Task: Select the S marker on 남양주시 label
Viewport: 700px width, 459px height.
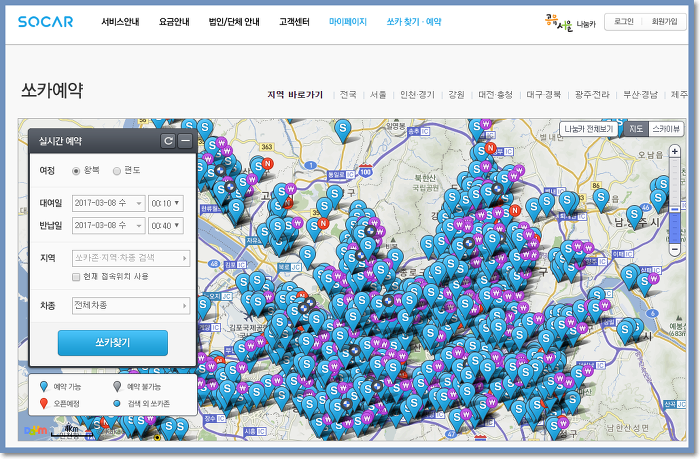Action: pyautogui.click(x=634, y=217)
